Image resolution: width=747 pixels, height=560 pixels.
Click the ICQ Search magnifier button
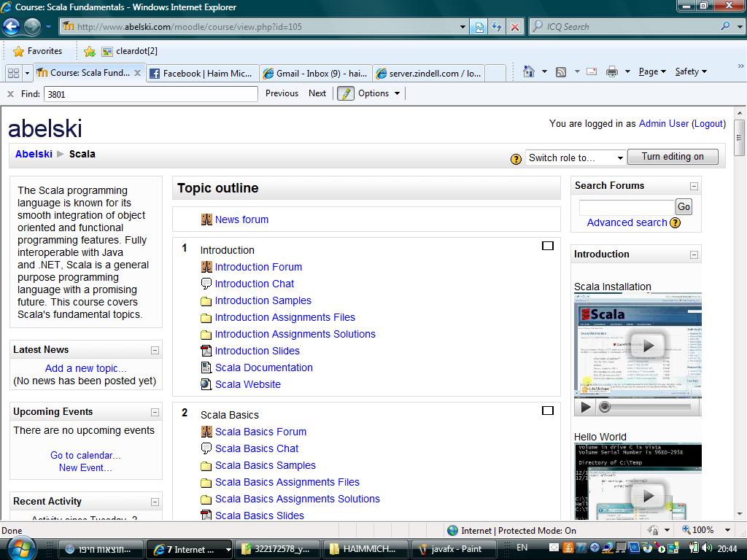(x=725, y=27)
